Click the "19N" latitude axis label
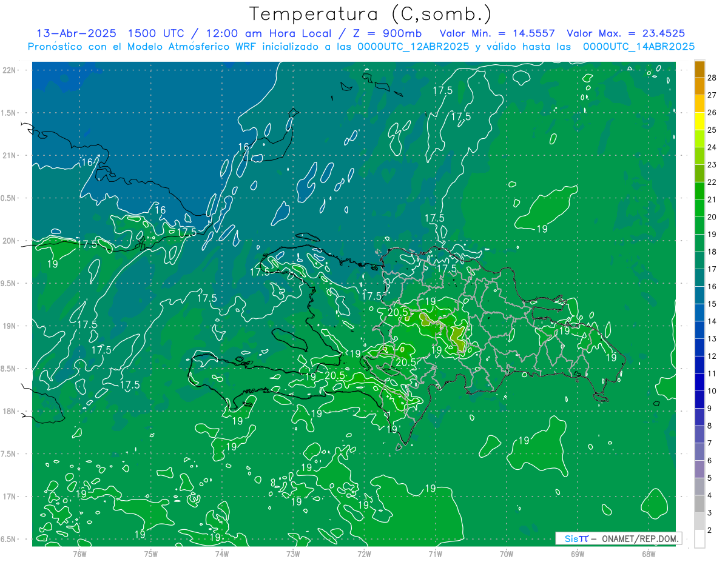 [9, 326]
